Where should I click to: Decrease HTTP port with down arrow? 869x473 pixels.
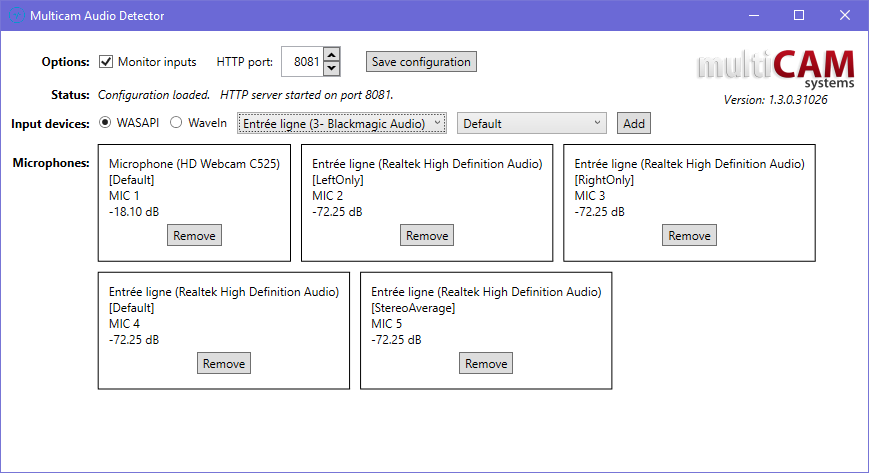(x=331, y=69)
